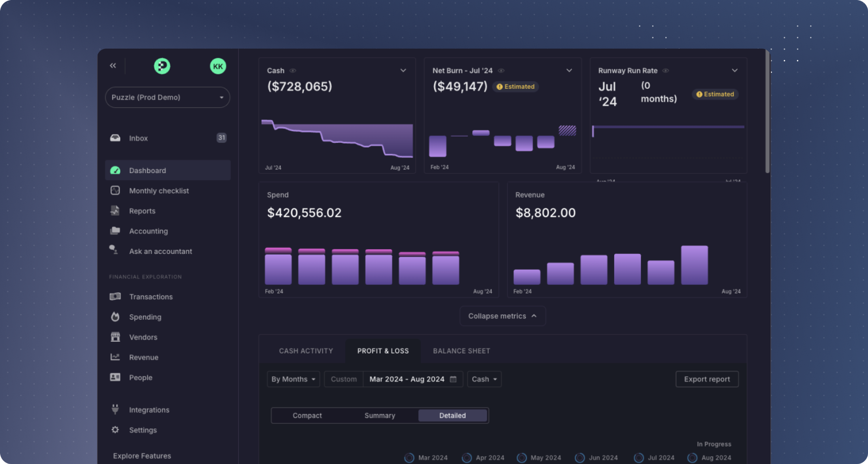
Task: Toggle visibility eye on Cash card
Action: click(x=293, y=71)
